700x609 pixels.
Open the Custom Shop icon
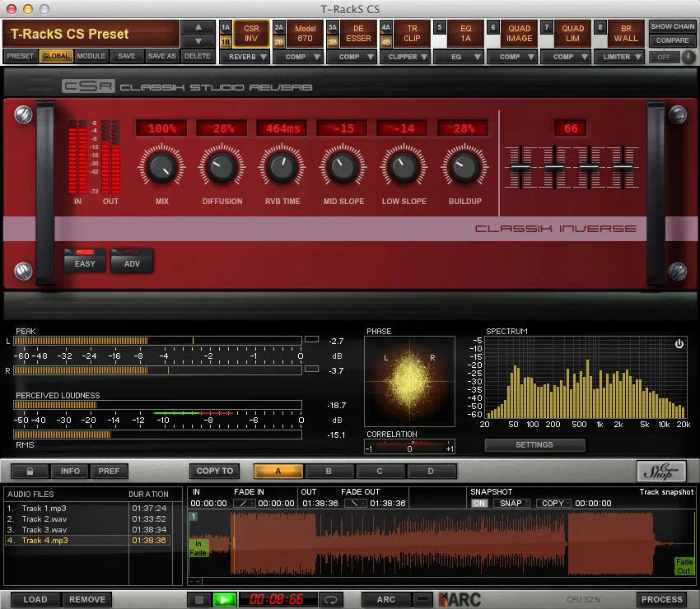coord(661,472)
